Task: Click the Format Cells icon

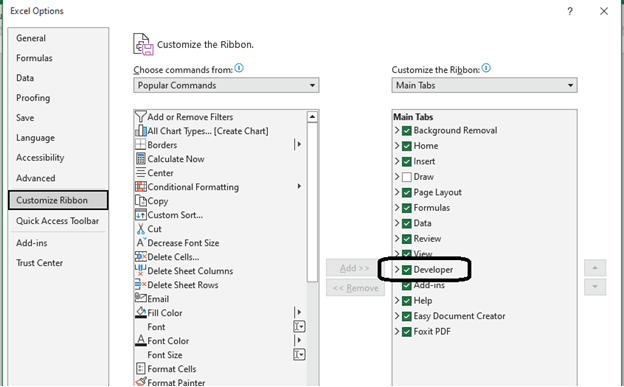Action: click(140, 369)
